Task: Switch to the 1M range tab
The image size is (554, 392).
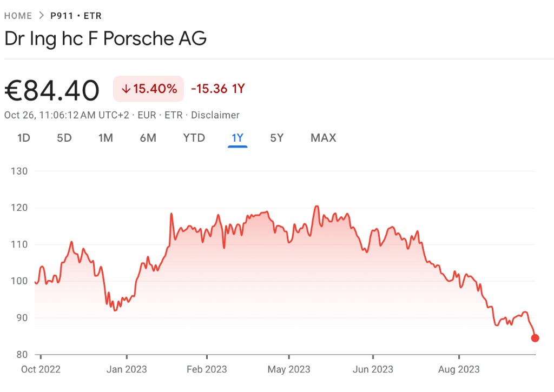Action: tap(105, 138)
